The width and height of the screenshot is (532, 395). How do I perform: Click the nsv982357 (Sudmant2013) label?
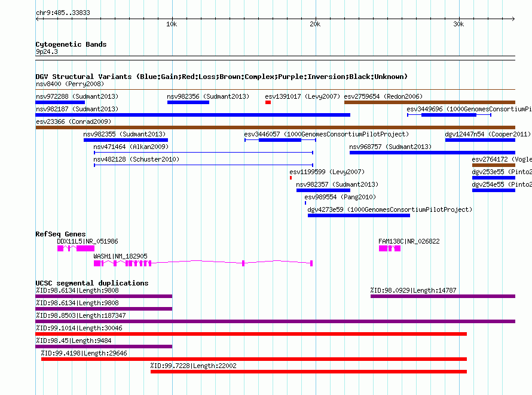coord(337,184)
